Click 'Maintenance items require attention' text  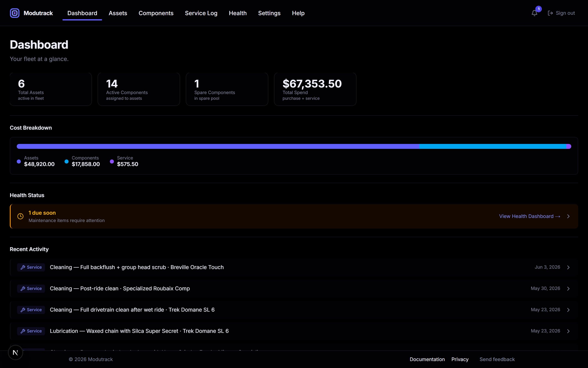[67, 220]
